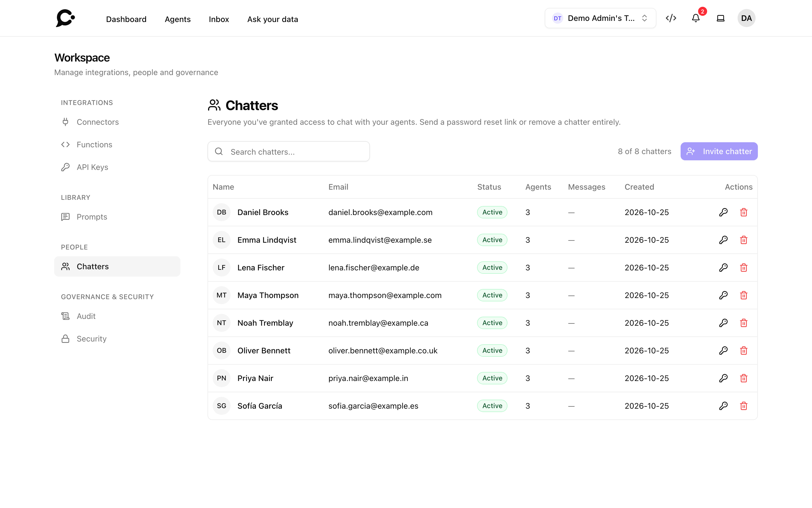Open the developer code icon in header

click(671, 18)
